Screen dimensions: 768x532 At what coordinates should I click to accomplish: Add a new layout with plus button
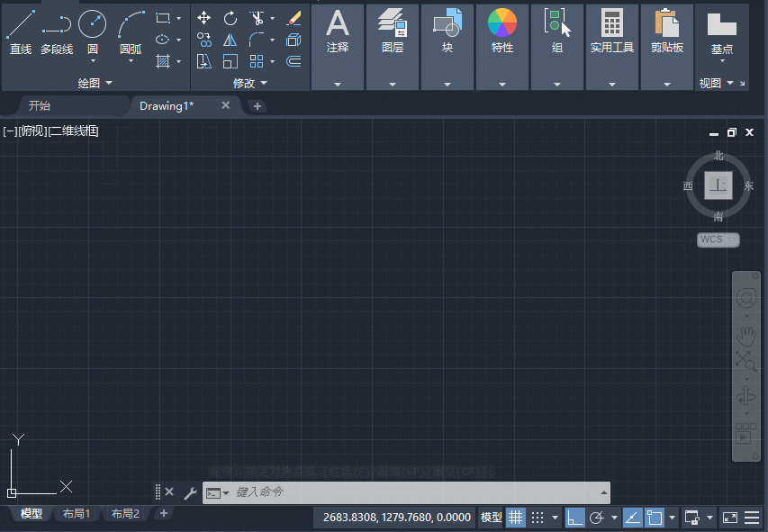164,513
